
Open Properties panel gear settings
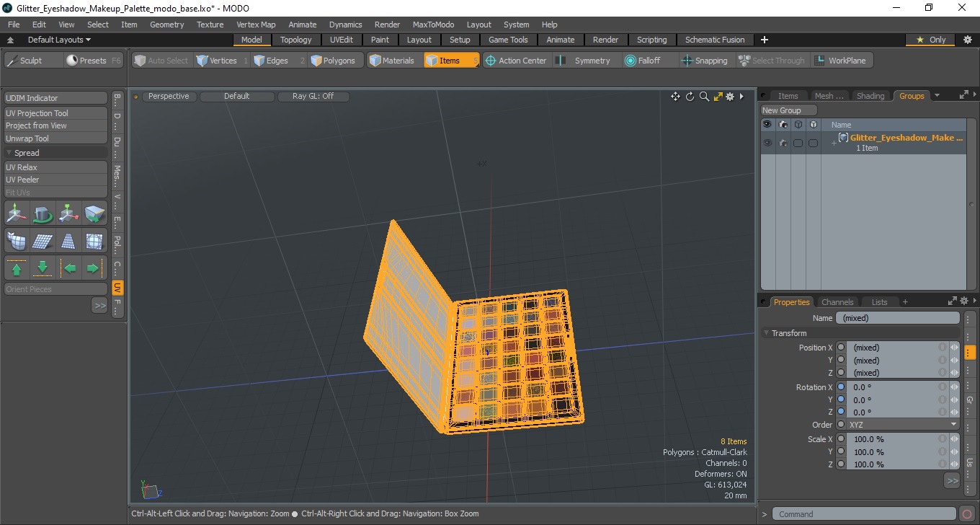pyautogui.click(x=964, y=300)
